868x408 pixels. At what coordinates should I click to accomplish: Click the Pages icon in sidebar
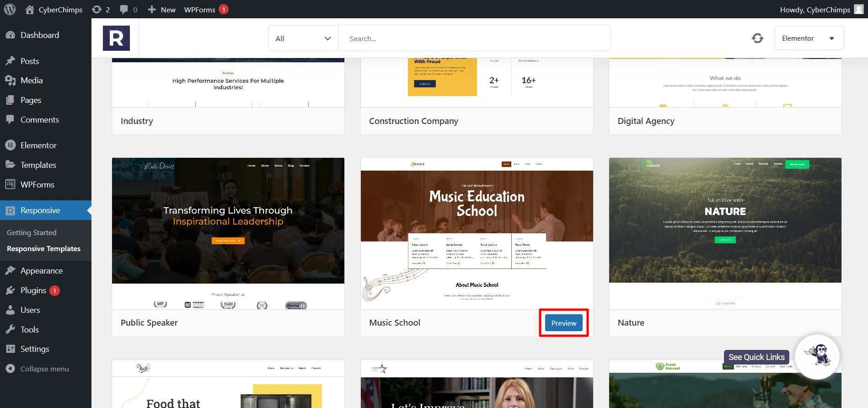click(x=10, y=100)
